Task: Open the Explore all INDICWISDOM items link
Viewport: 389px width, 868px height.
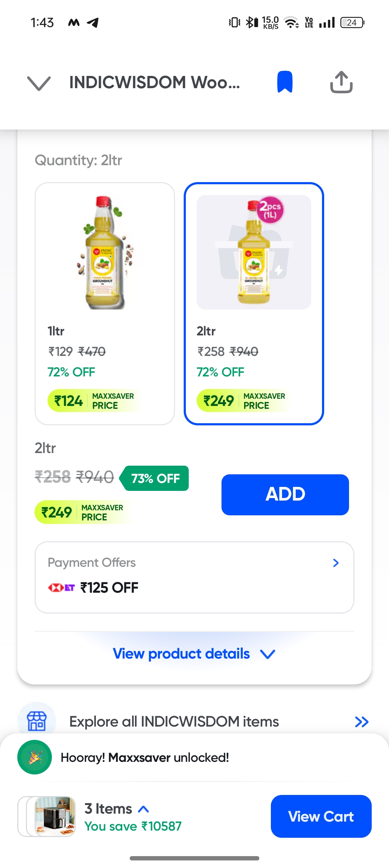Action: (174, 722)
